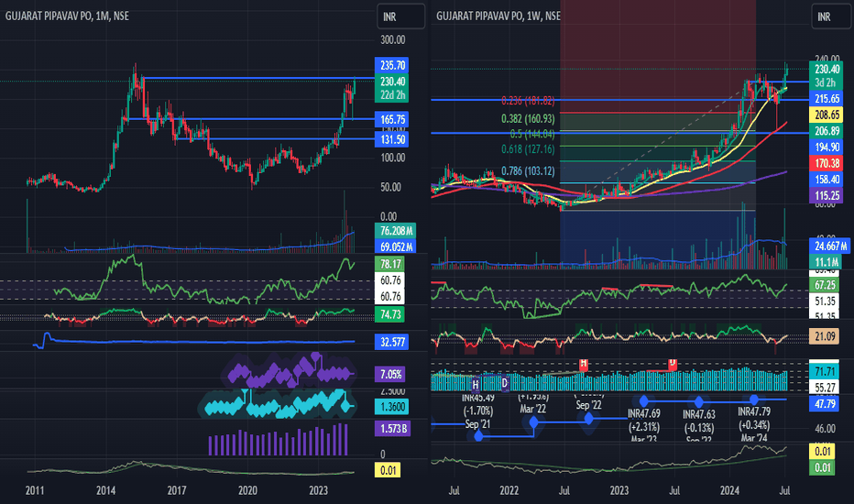
Task: Select the 206.89 price label
Action: point(827,131)
